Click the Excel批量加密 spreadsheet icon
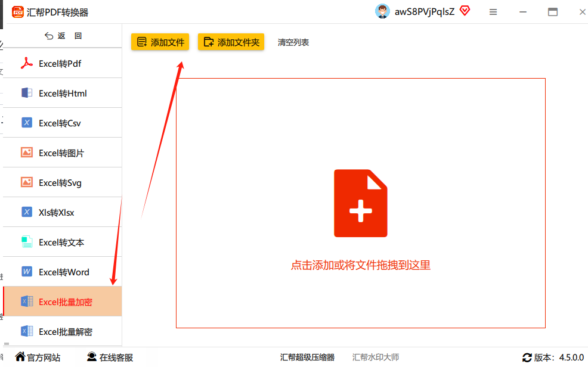588x367 pixels. 27,301
